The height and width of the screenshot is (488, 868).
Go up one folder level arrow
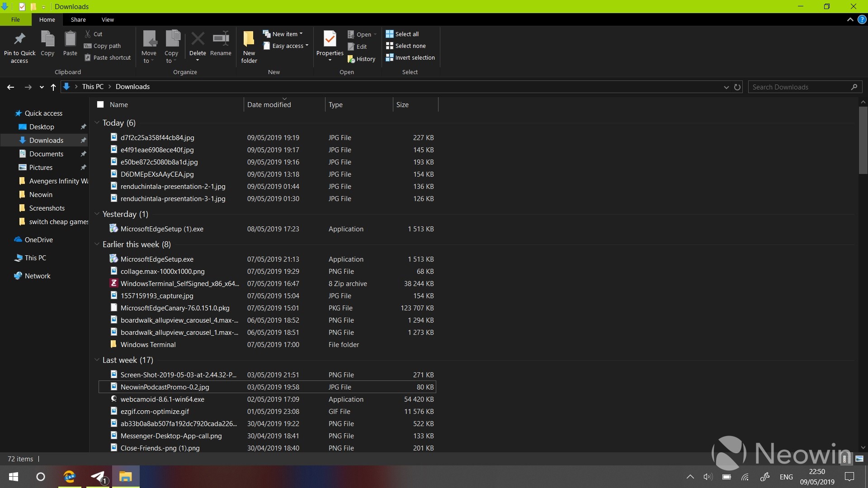pos(53,87)
